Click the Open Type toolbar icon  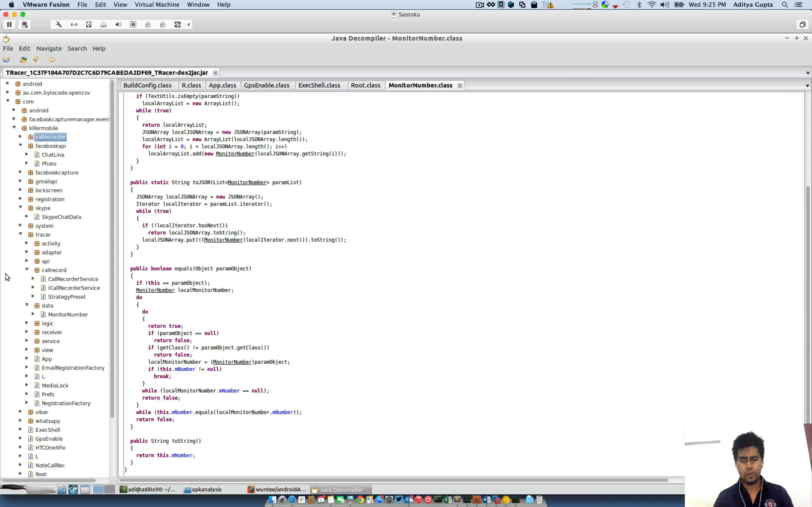pyautogui.click(x=23, y=60)
